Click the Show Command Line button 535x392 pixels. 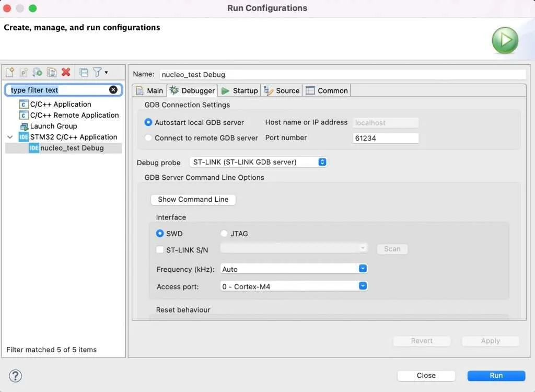(193, 199)
